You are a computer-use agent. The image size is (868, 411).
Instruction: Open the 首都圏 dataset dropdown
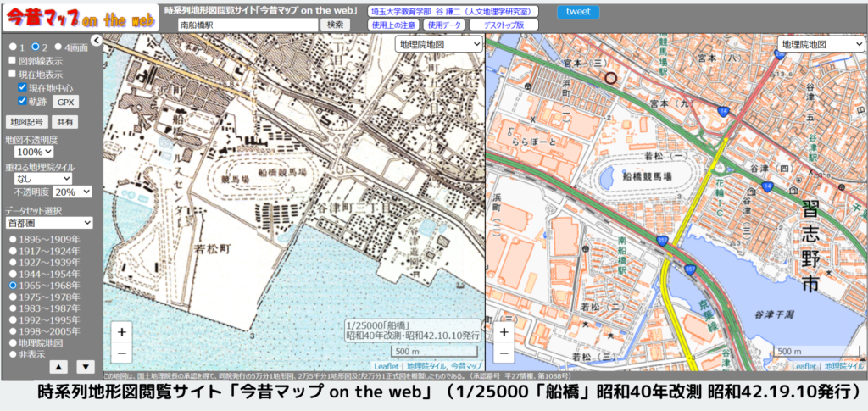tap(48, 223)
